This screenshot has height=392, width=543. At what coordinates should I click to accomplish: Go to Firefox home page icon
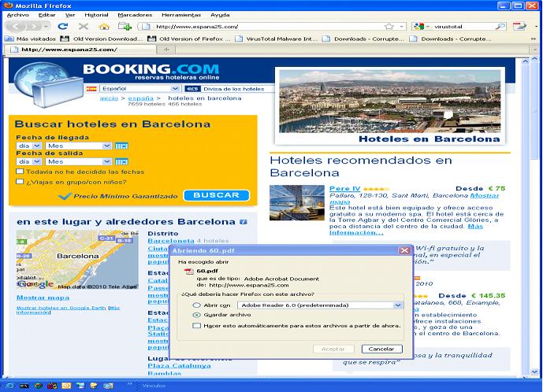coord(104,26)
